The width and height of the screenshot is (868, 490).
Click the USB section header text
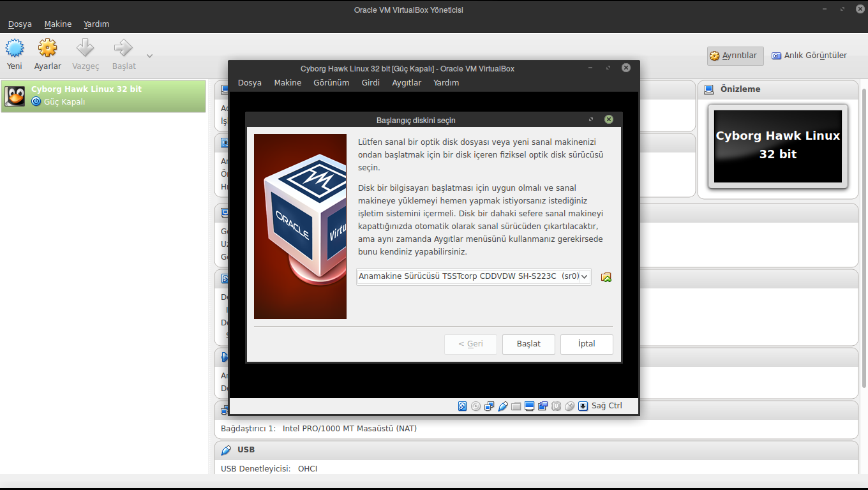coord(246,450)
